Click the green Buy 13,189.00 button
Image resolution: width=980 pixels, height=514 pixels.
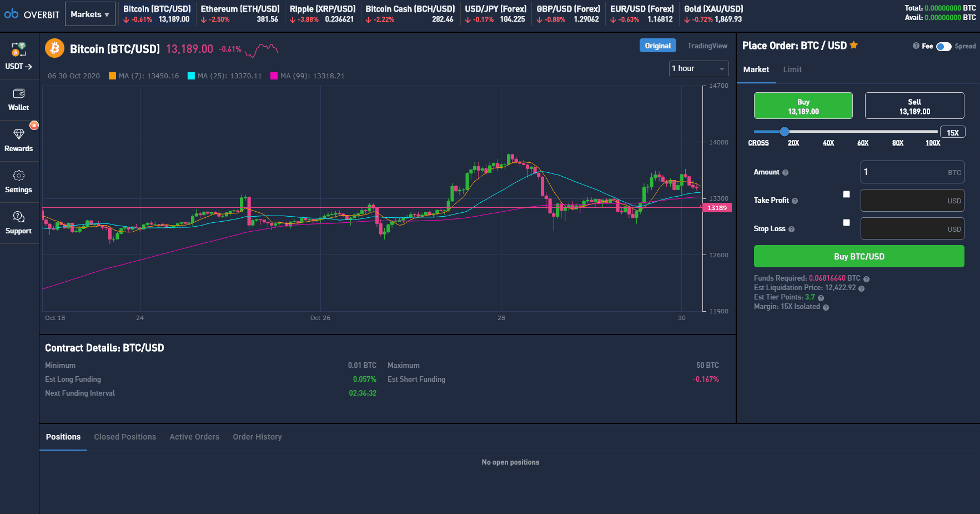[x=803, y=106]
